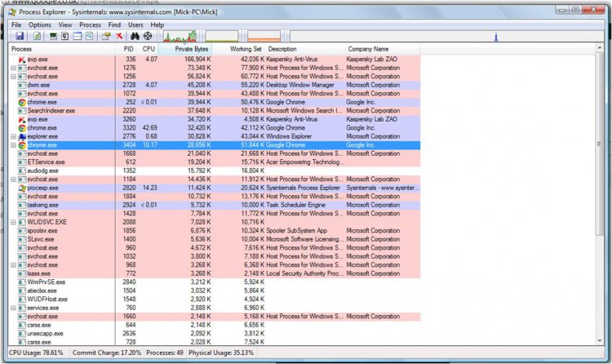612x364 pixels.
Task: Select the WUDFHost.exe process row
Action: pos(215,300)
